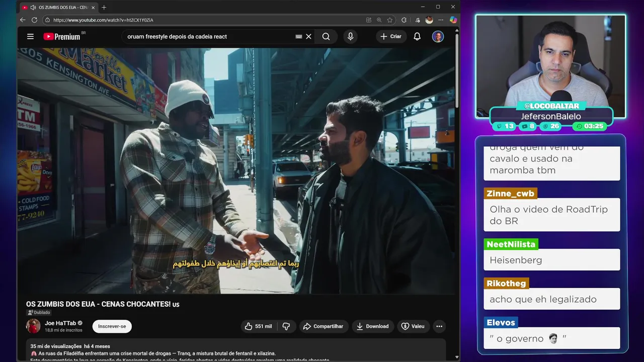Go to YouTube Premium home logo
The image size is (644, 362).
(x=62, y=36)
